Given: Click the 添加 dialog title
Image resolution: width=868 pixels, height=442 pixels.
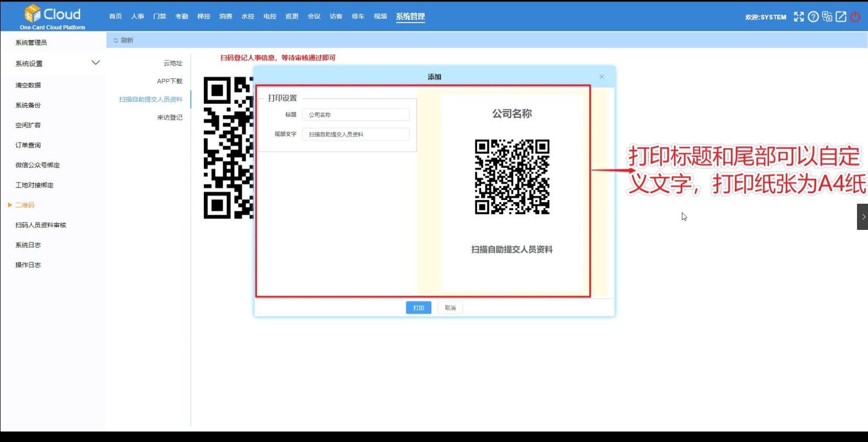Looking at the screenshot, I should 435,77.
